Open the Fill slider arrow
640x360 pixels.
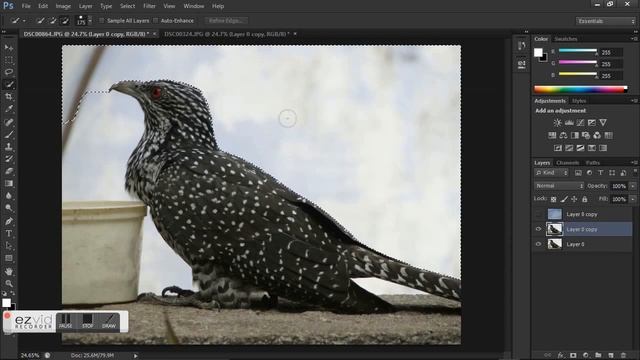632,199
